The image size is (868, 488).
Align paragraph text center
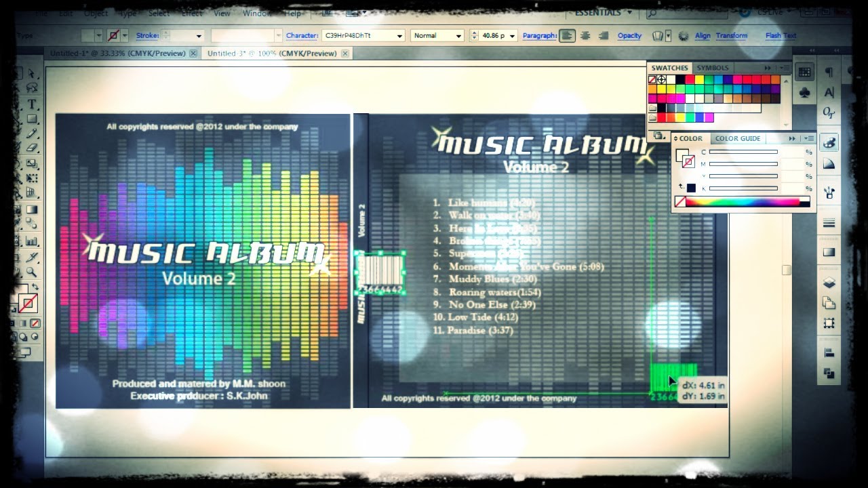click(585, 36)
